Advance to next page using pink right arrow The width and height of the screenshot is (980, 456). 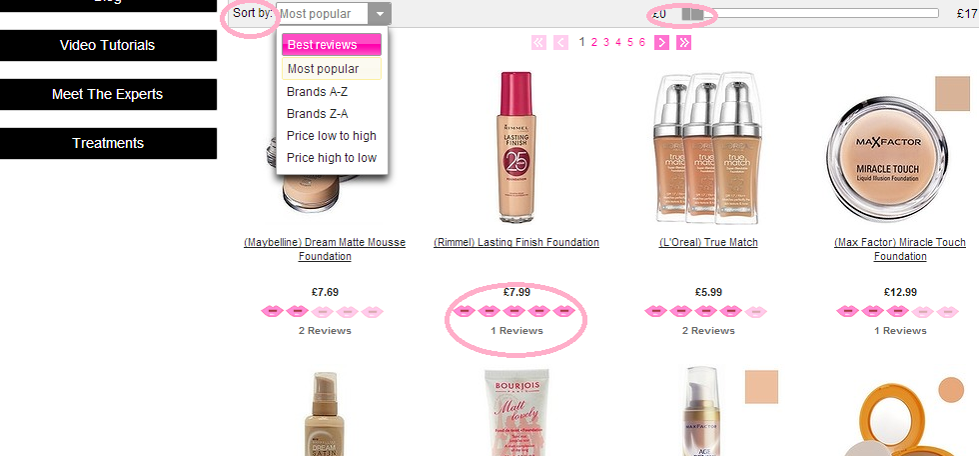[x=662, y=43]
